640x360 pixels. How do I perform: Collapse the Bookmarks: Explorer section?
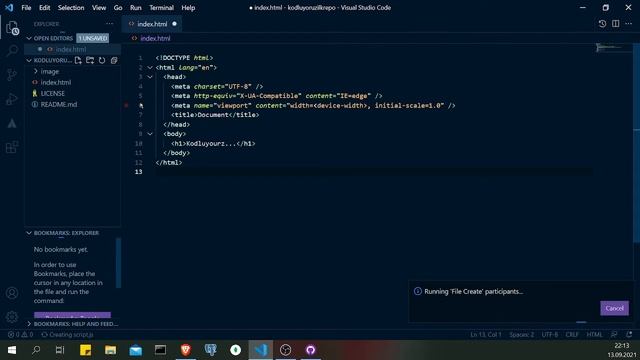[29, 233]
